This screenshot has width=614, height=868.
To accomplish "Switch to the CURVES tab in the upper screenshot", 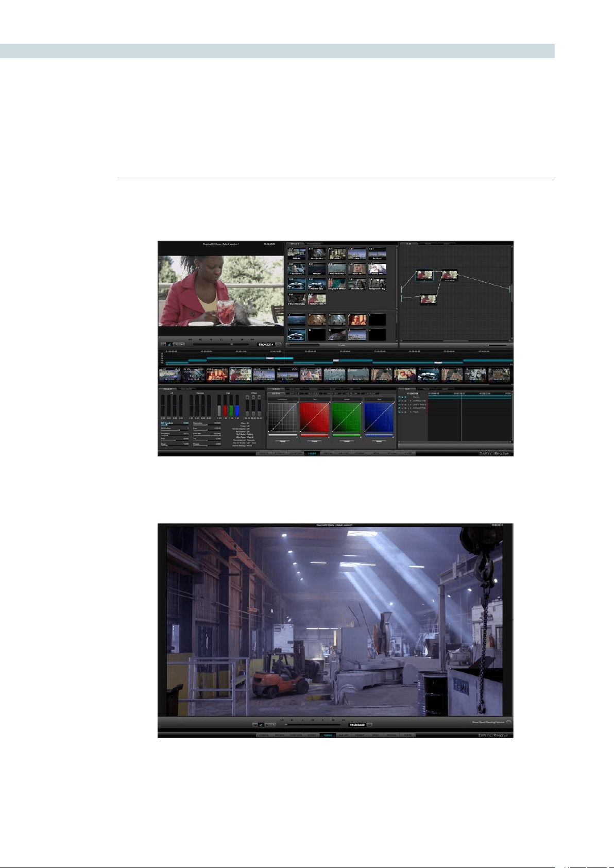I will 276,388.
